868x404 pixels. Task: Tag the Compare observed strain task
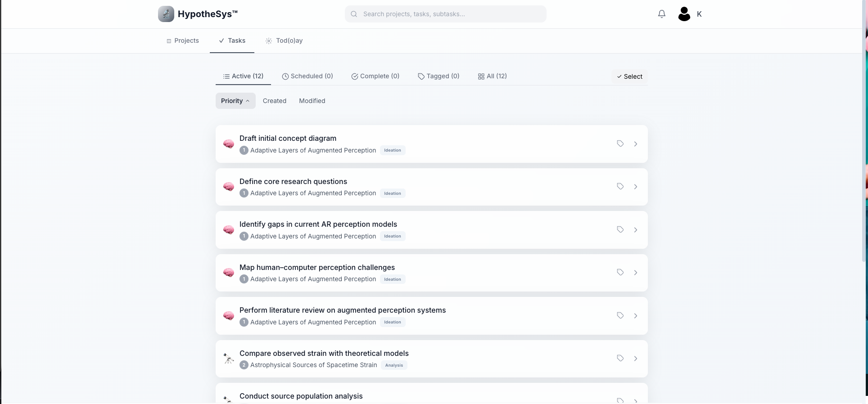pyautogui.click(x=620, y=358)
